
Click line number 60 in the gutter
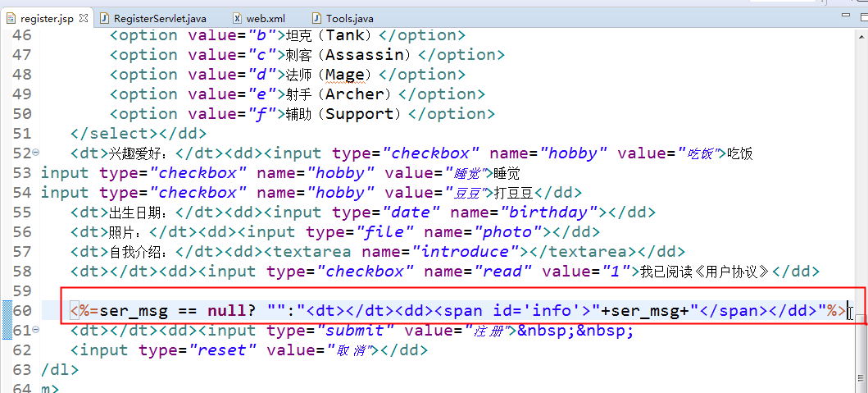[21, 311]
